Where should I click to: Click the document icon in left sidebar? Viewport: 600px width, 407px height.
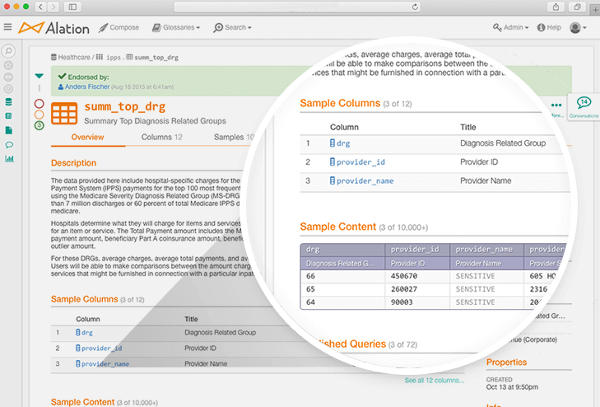click(x=9, y=130)
